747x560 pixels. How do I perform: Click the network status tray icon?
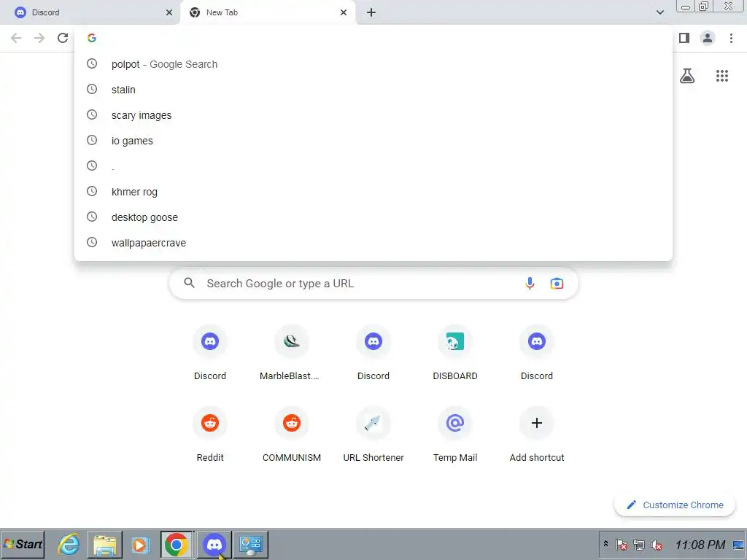coord(639,545)
